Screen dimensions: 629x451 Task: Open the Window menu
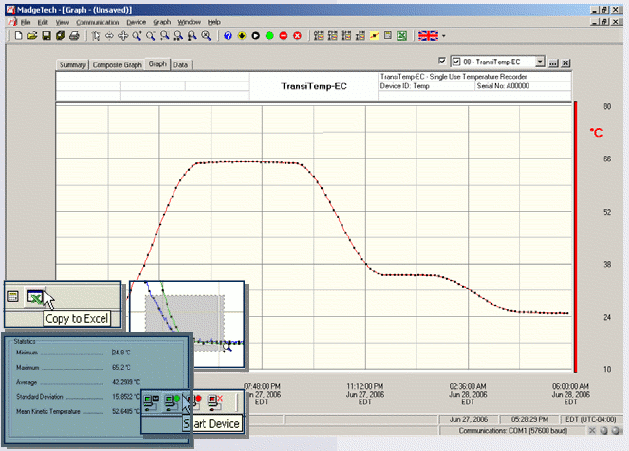click(x=189, y=22)
